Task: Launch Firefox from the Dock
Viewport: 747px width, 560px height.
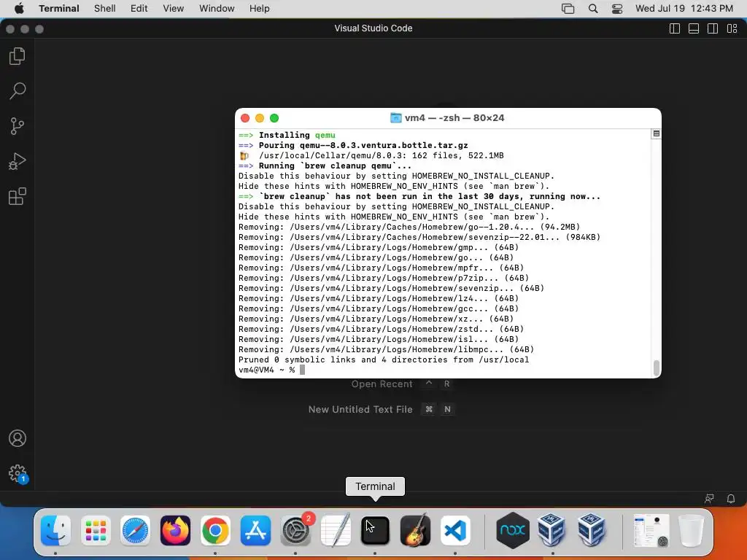Action: (x=175, y=530)
